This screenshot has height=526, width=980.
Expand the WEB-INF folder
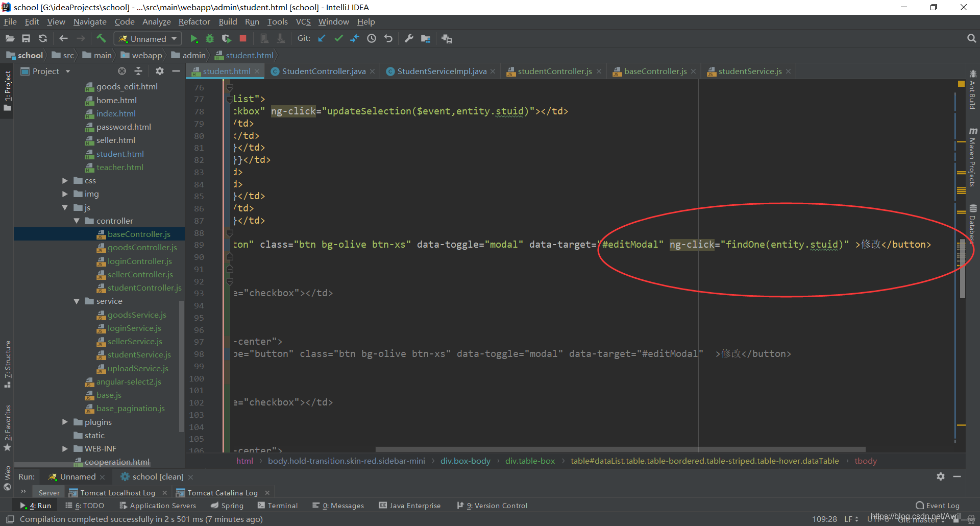(x=65, y=448)
